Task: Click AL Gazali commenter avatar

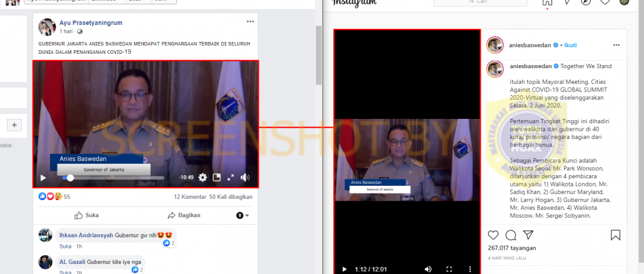Action: click(x=45, y=262)
